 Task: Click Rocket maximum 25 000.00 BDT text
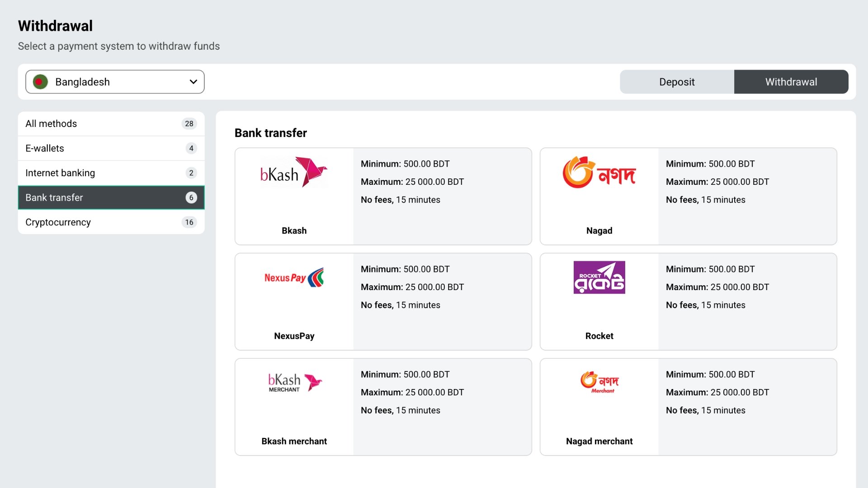[x=717, y=287]
